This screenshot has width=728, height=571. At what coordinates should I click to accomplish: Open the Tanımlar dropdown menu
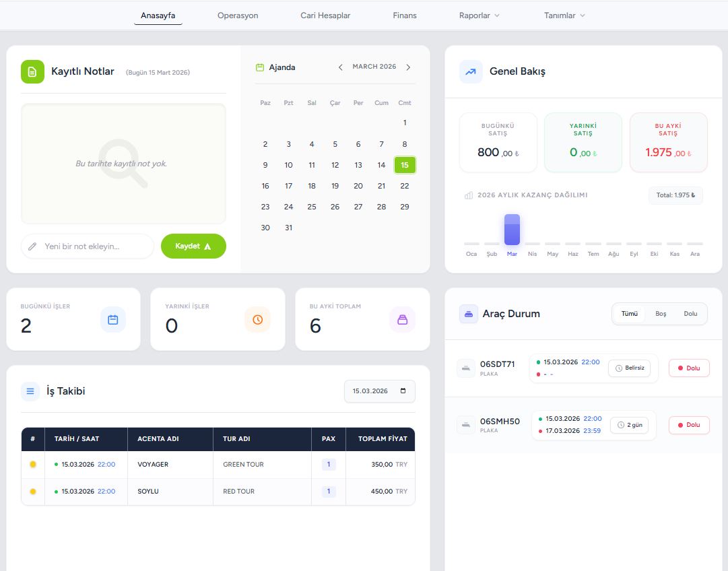pyautogui.click(x=564, y=15)
